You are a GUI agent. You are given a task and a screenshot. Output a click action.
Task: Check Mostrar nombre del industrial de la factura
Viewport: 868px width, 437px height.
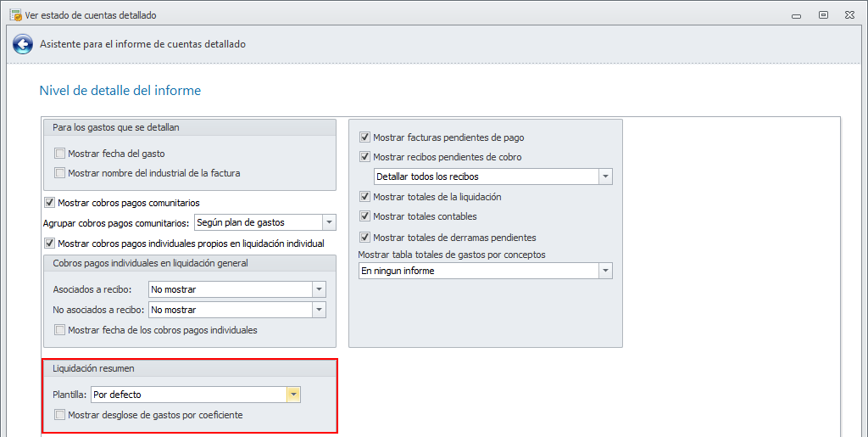point(60,173)
